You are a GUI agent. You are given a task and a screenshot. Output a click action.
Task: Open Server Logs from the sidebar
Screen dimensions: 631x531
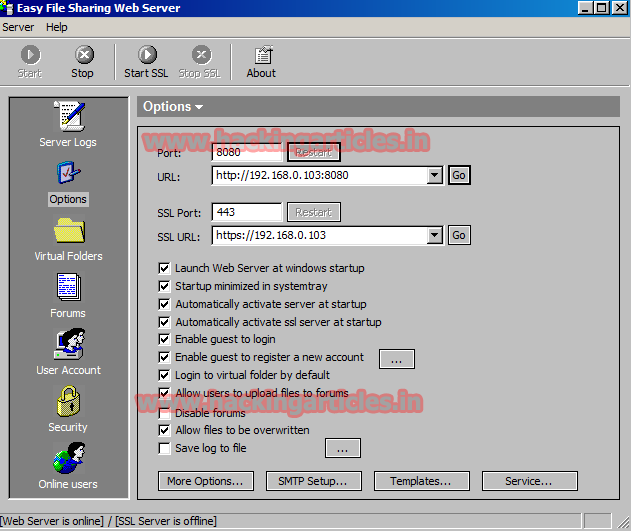pyautogui.click(x=68, y=123)
